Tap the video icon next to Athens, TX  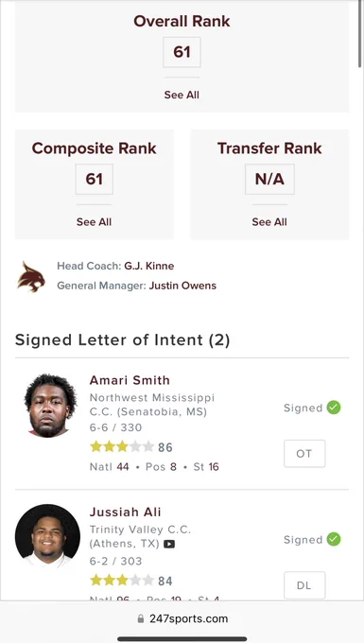click(169, 544)
